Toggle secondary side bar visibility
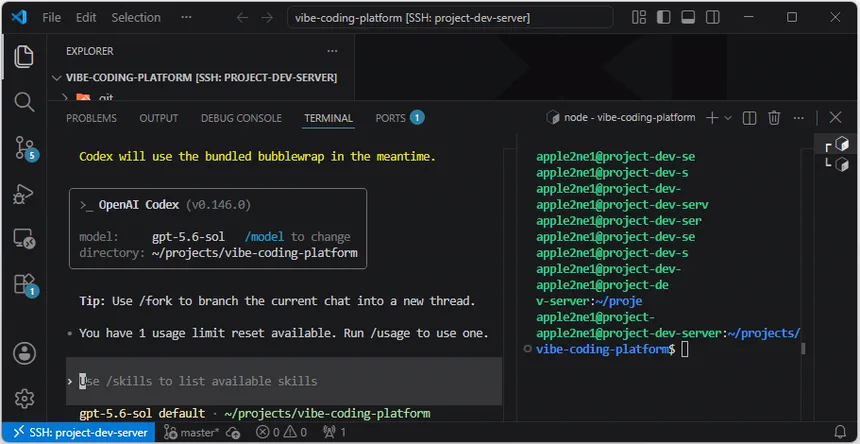This screenshot has width=860, height=444. [x=712, y=18]
